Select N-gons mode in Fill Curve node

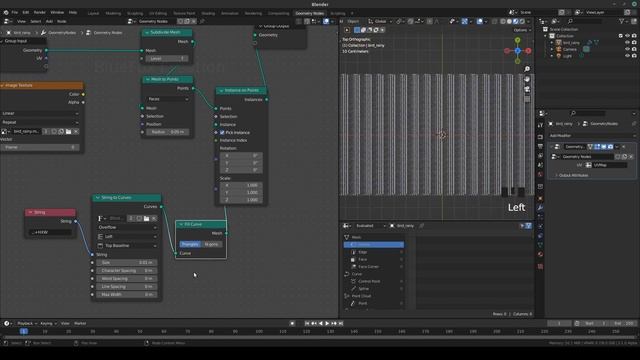[211, 244]
